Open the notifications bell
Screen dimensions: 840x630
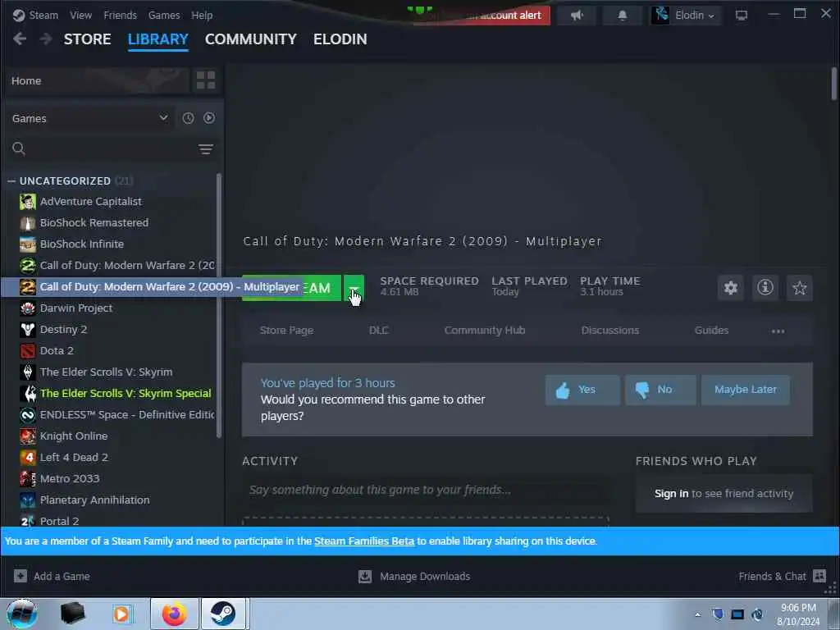pyautogui.click(x=622, y=16)
